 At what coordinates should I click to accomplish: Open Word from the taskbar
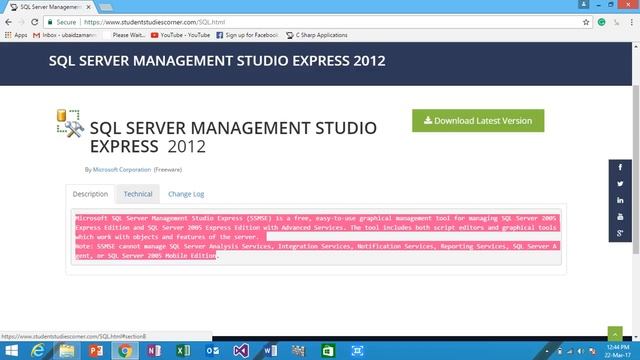[270, 351]
